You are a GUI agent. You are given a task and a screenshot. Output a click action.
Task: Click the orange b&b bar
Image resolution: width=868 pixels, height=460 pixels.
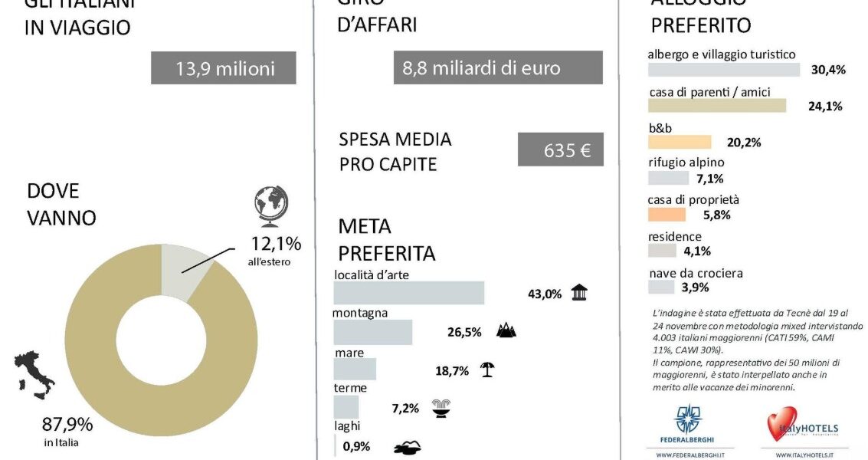pyautogui.click(x=680, y=142)
